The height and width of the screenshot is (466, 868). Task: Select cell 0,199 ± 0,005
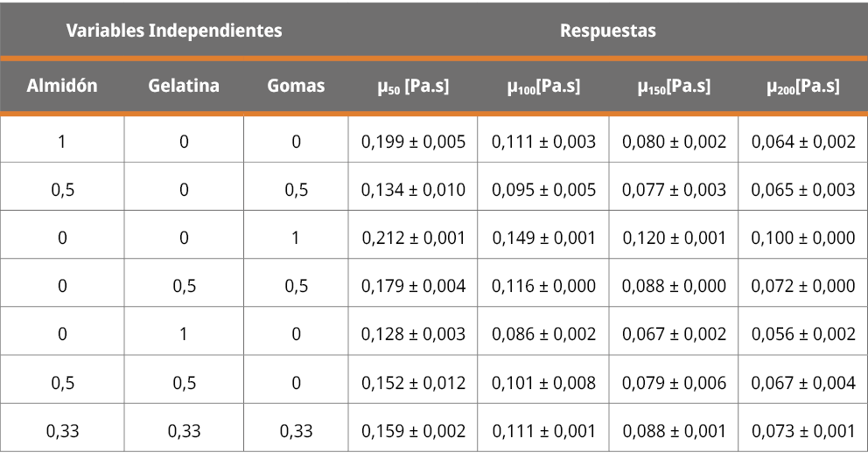pyautogui.click(x=413, y=142)
